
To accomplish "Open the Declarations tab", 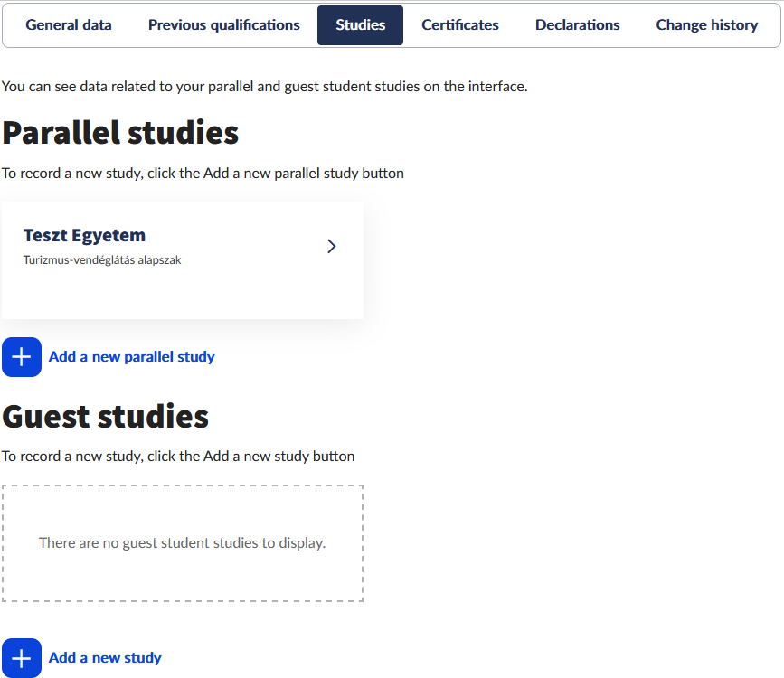I will point(578,25).
